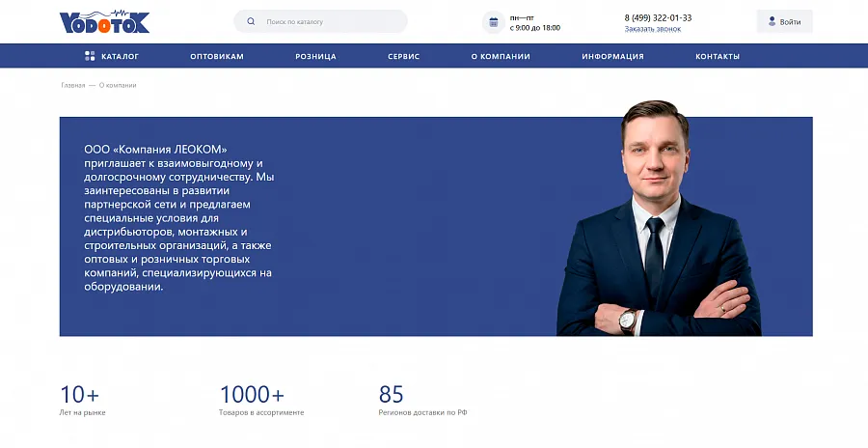Click the пн—пт working days text
Viewport: 868px width, 448px height.
(522, 17)
